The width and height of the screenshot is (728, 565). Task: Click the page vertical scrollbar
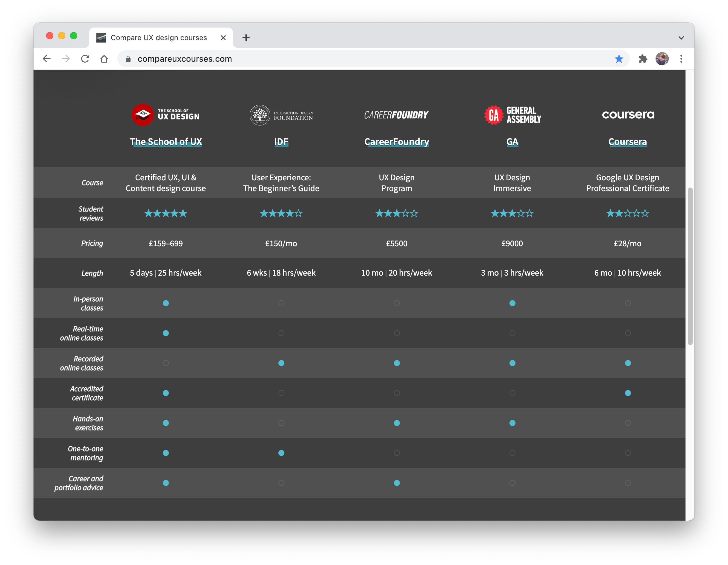point(690,266)
